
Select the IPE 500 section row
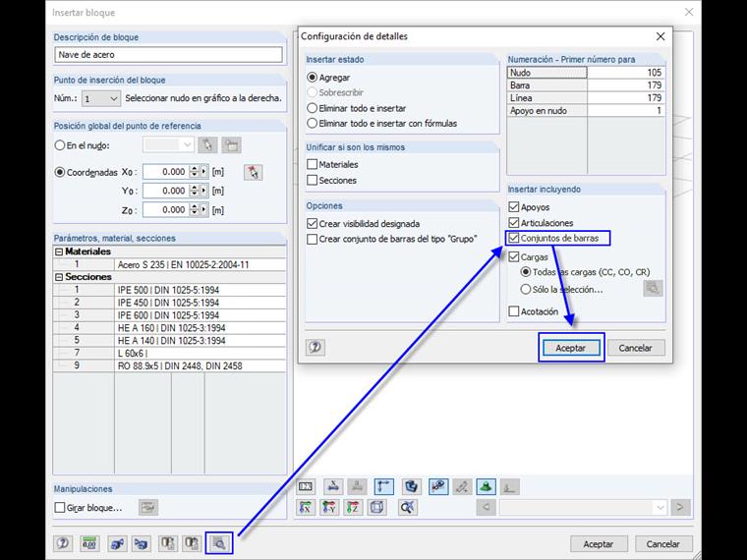pos(169,290)
